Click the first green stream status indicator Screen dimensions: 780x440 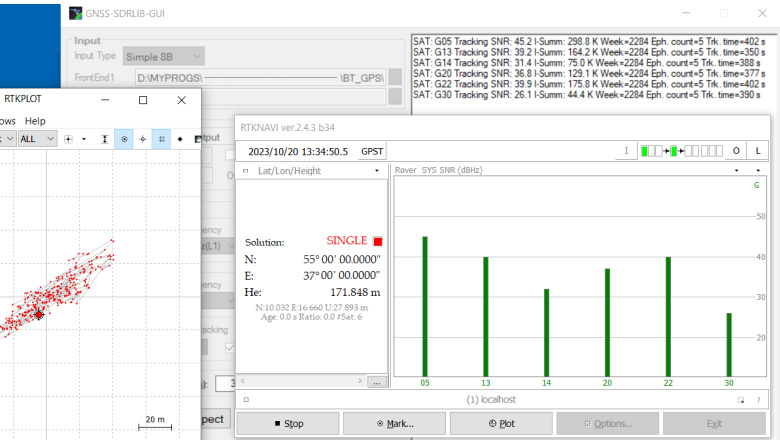[x=644, y=151]
